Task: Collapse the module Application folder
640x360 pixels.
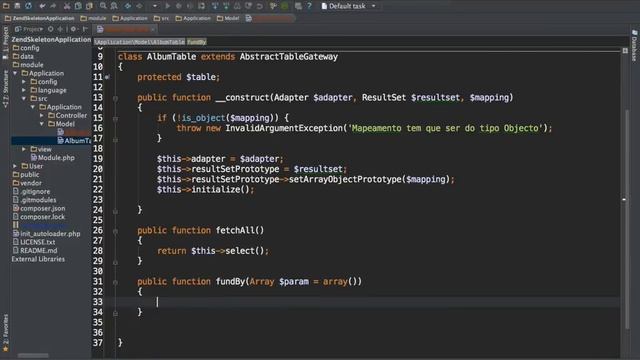Action: click(16, 73)
